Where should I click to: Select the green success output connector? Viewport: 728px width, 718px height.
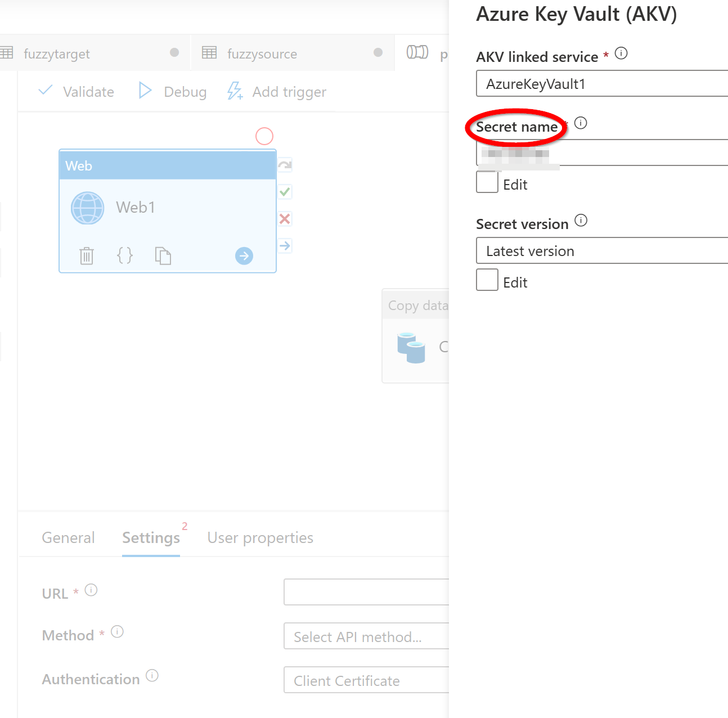[285, 192]
